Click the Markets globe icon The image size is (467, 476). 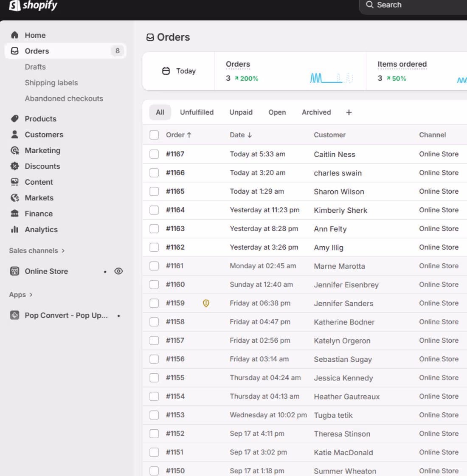[x=14, y=197]
